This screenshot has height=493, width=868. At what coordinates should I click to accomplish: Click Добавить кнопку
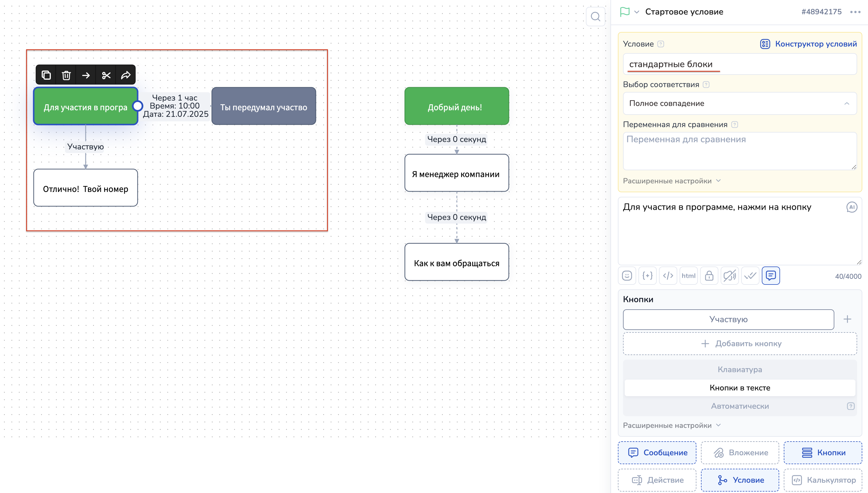(x=740, y=343)
